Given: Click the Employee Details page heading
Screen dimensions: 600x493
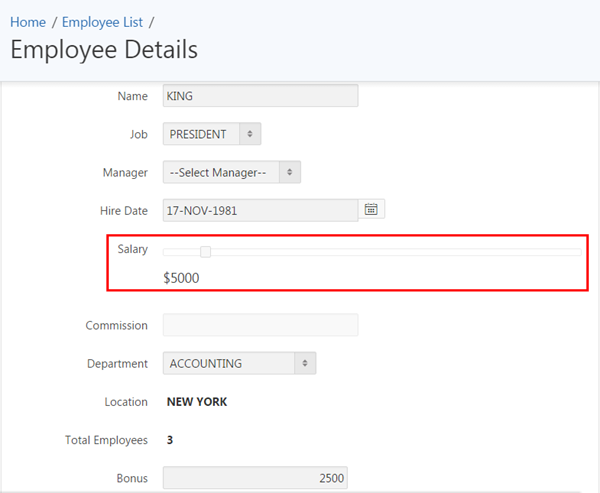Looking at the screenshot, I should pyautogui.click(x=104, y=50).
